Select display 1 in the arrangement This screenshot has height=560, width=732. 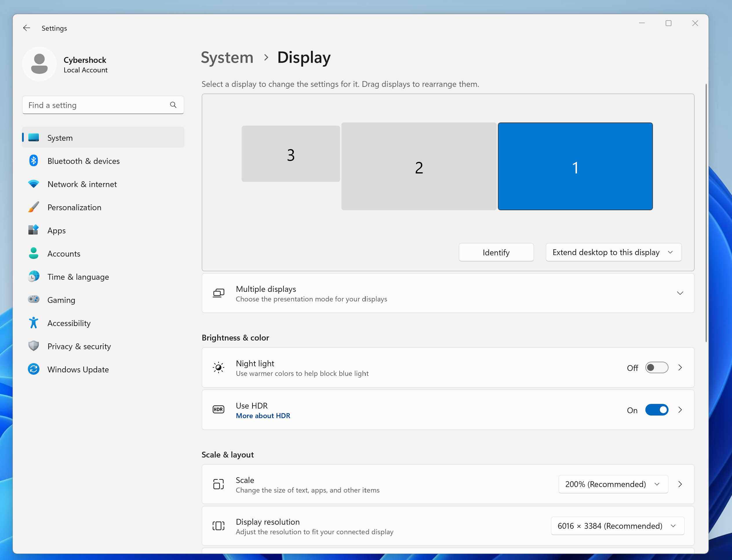pyautogui.click(x=575, y=166)
